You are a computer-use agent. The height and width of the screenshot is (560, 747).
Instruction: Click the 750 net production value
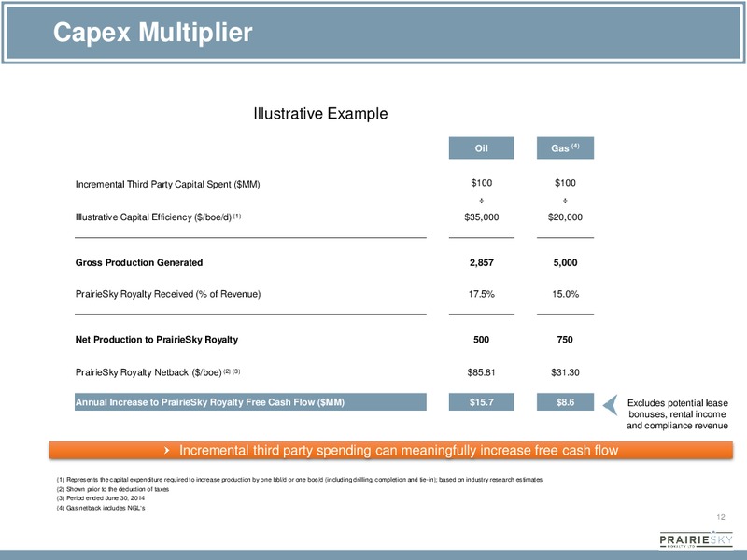(x=565, y=340)
